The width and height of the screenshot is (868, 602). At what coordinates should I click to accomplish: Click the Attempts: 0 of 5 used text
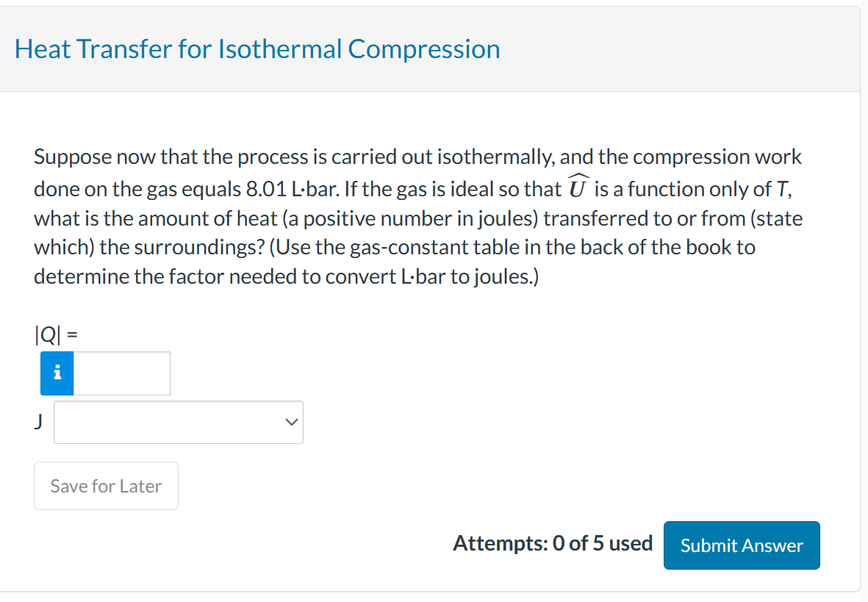553,544
